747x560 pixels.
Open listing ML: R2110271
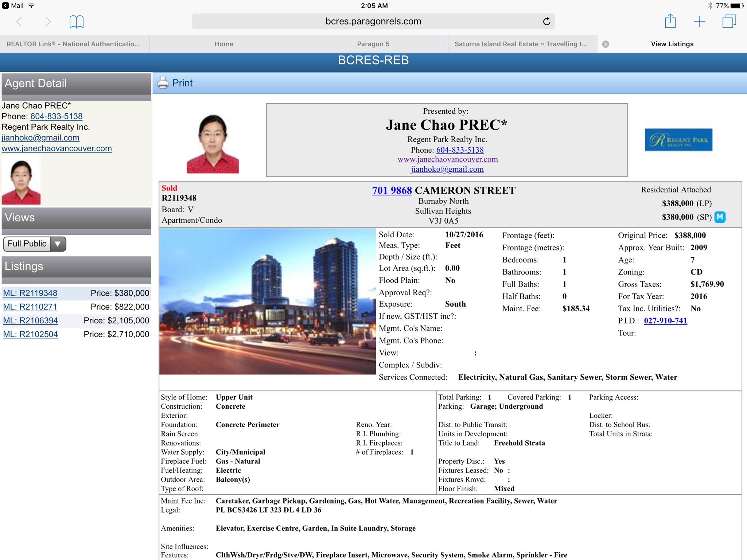click(x=30, y=307)
